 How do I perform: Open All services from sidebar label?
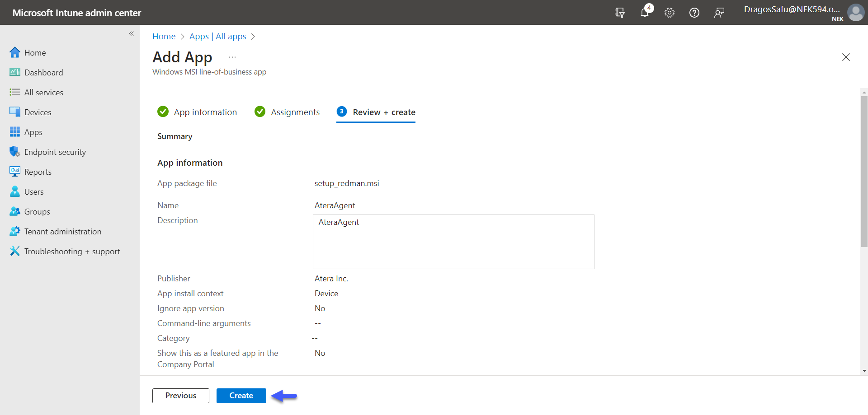tap(44, 93)
